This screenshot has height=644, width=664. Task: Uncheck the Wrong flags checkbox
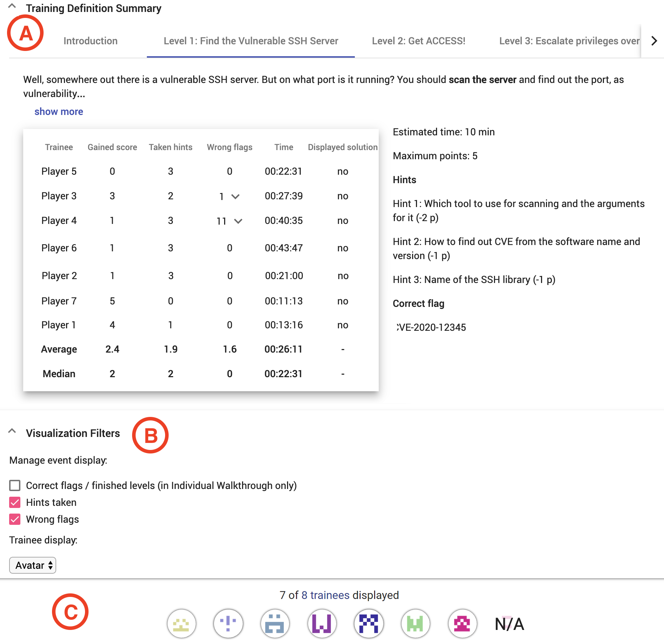tap(15, 519)
